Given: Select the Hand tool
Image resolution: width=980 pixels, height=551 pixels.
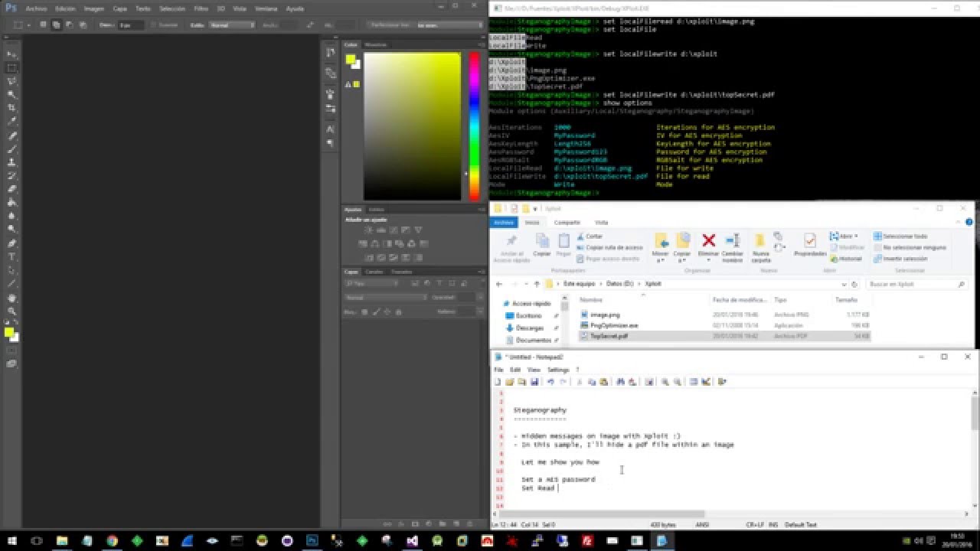Looking at the screenshot, I should 11,298.
